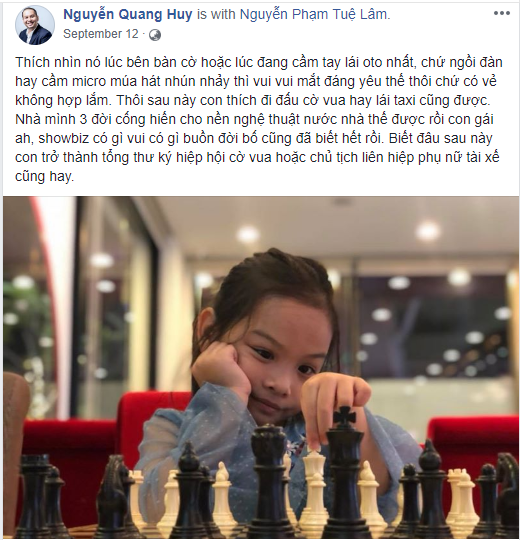The width and height of the screenshot is (520, 540).
Task: Click the globe public privacy icon
Action: (x=155, y=35)
